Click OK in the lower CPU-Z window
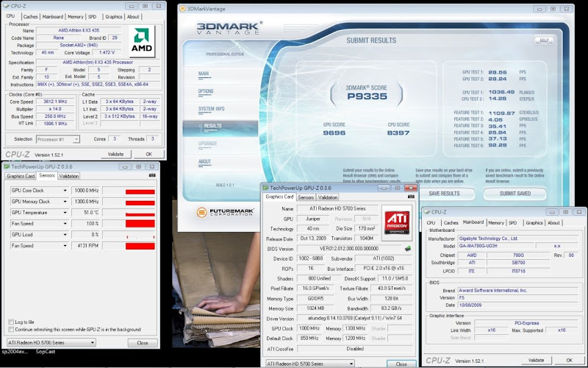The height and width of the screenshot is (368, 588). 569,360
